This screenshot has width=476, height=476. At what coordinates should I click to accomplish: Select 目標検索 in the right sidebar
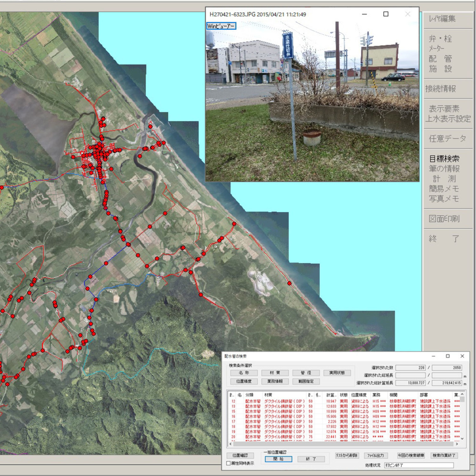pos(444,159)
